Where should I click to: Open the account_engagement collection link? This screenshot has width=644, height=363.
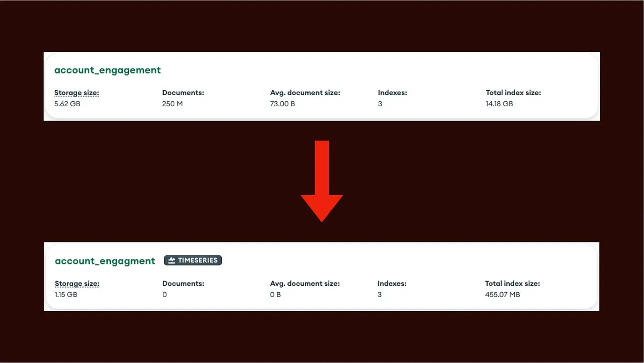[x=108, y=70]
